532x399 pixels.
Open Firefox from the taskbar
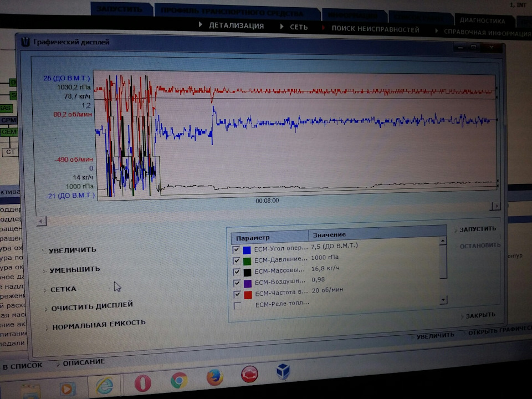tap(214, 377)
